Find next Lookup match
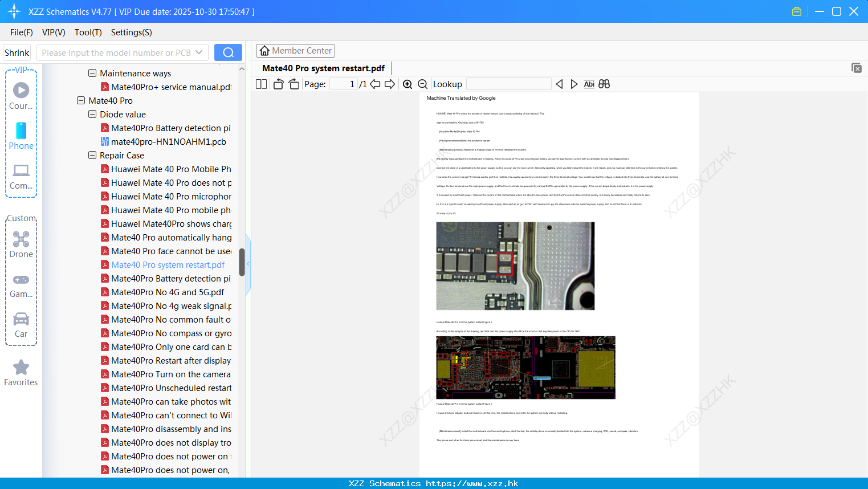The image size is (868, 489). pos(574,84)
